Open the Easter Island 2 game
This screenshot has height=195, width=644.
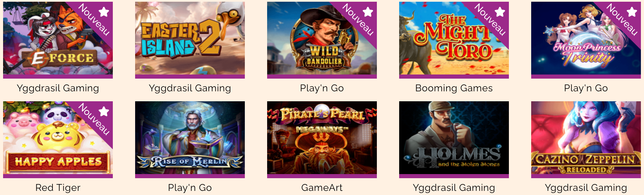[x=190, y=38]
